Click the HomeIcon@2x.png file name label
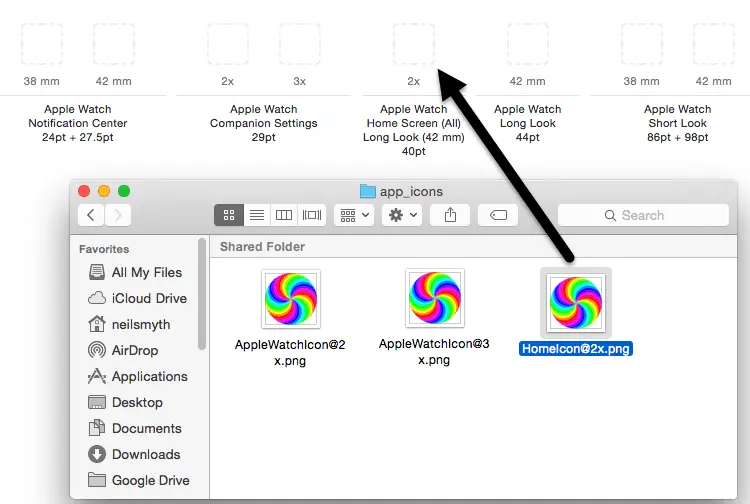 [x=576, y=348]
